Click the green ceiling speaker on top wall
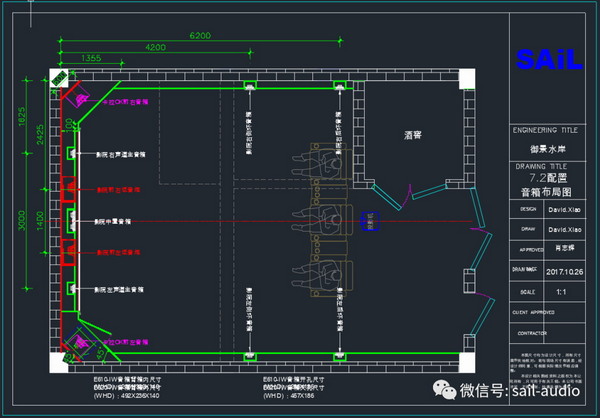The image size is (600, 418). [x=248, y=85]
